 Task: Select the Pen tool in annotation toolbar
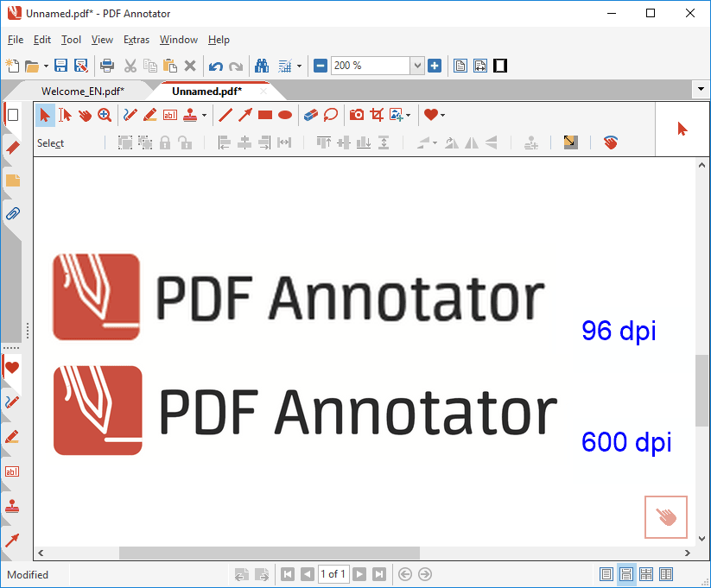click(x=130, y=115)
